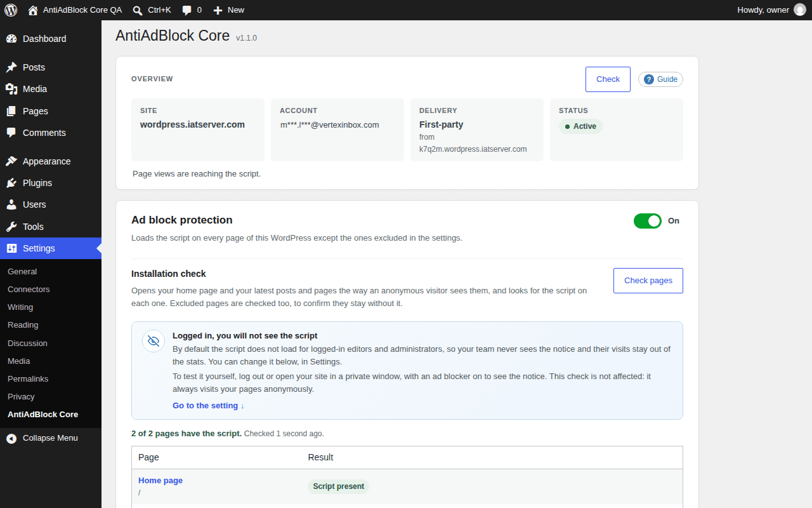Viewport: 812px width, 508px height.
Task: Turn off Ad block protection switch
Action: click(648, 221)
